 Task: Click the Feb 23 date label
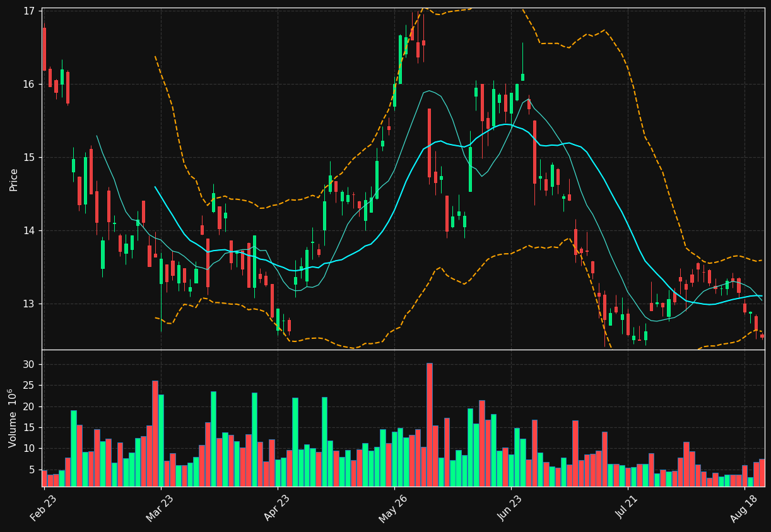[44, 509]
